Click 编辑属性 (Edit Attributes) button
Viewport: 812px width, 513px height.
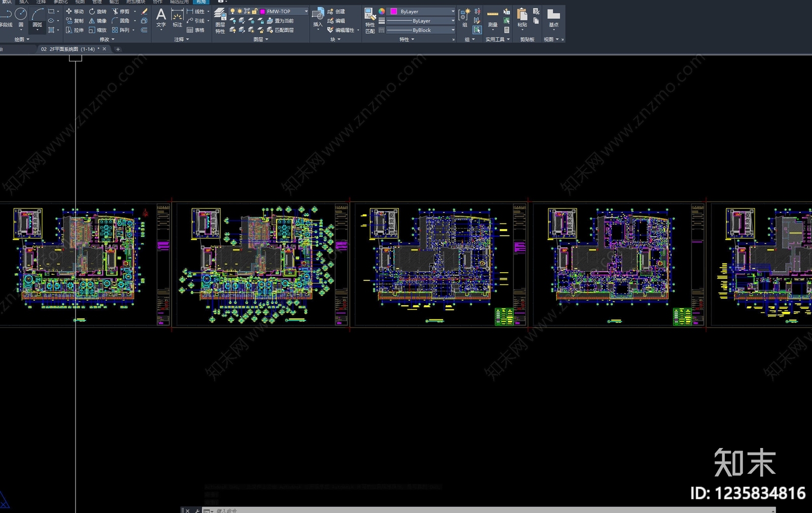[341, 30]
